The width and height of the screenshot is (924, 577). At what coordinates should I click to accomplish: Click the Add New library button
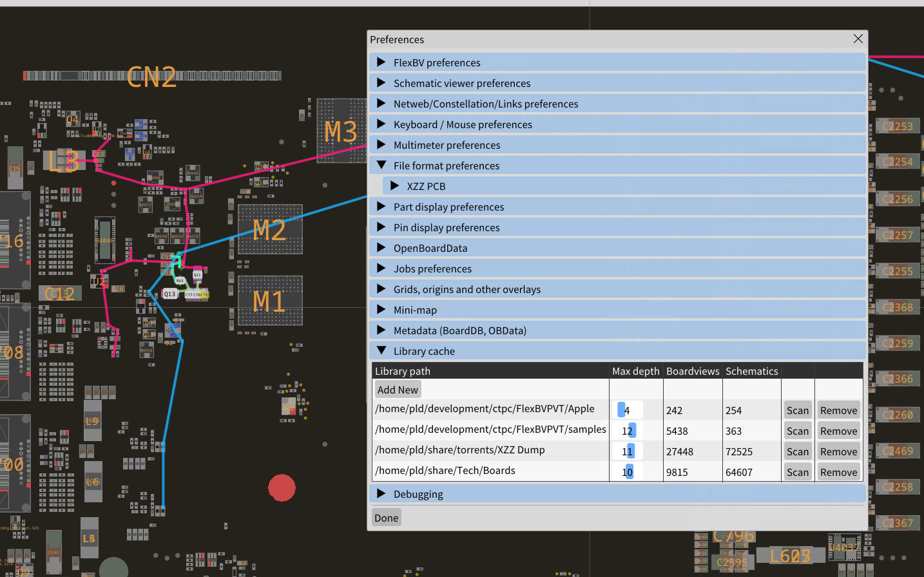tap(398, 390)
